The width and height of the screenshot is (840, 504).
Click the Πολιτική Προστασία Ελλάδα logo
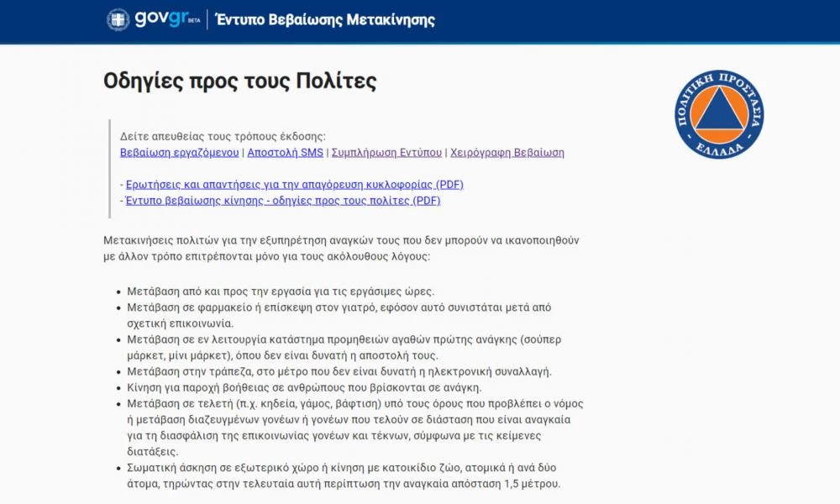pyautogui.click(x=719, y=114)
